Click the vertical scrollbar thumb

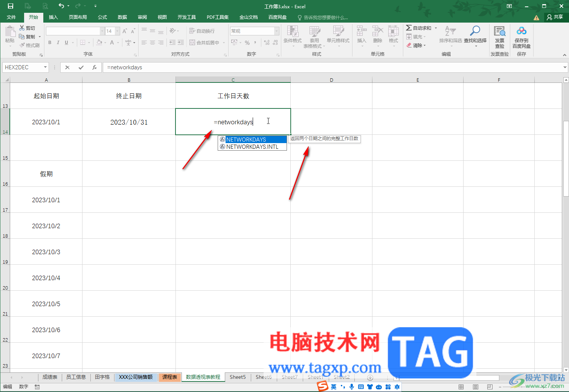click(x=566, y=159)
